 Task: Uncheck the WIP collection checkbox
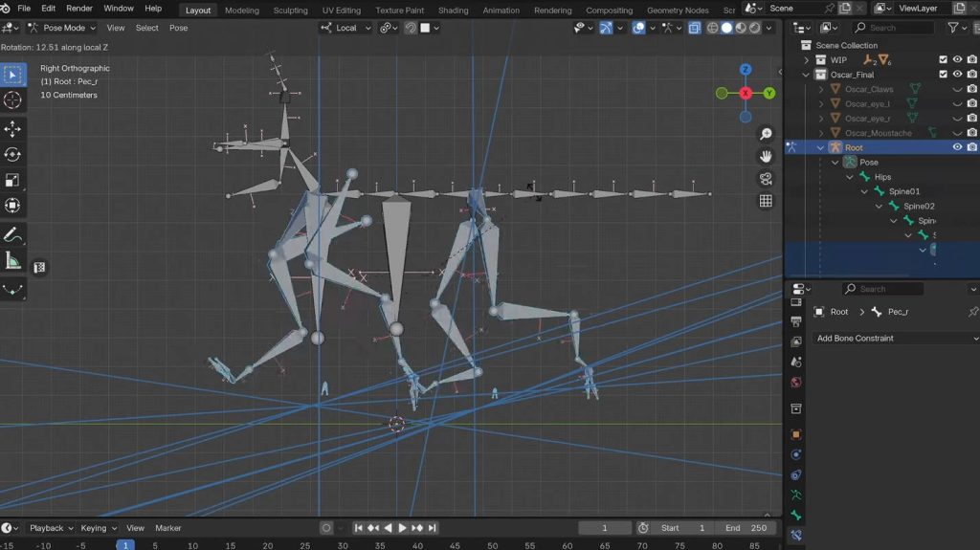click(x=943, y=60)
